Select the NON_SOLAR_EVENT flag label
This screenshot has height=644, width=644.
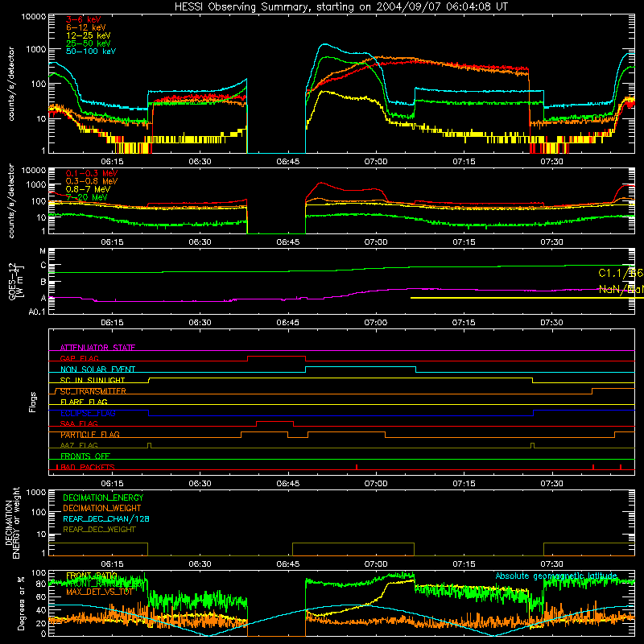point(97,369)
